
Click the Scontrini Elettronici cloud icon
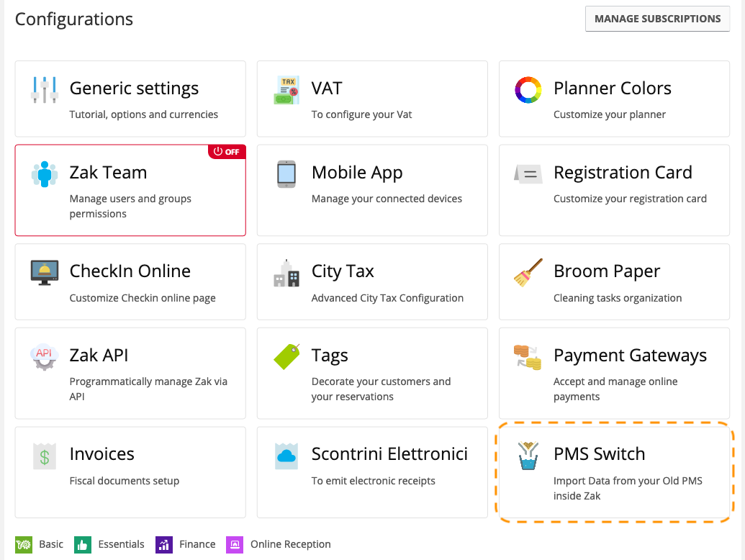click(x=286, y=456)
